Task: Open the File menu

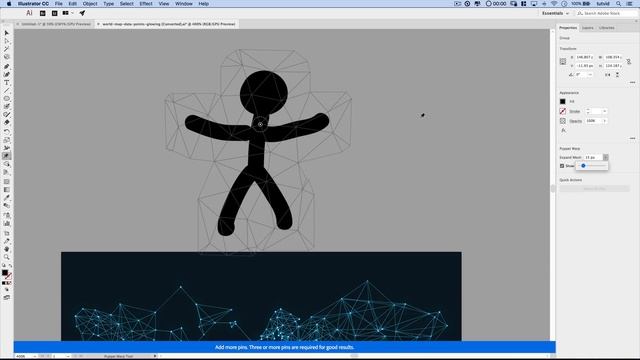Action: [59, 4]
